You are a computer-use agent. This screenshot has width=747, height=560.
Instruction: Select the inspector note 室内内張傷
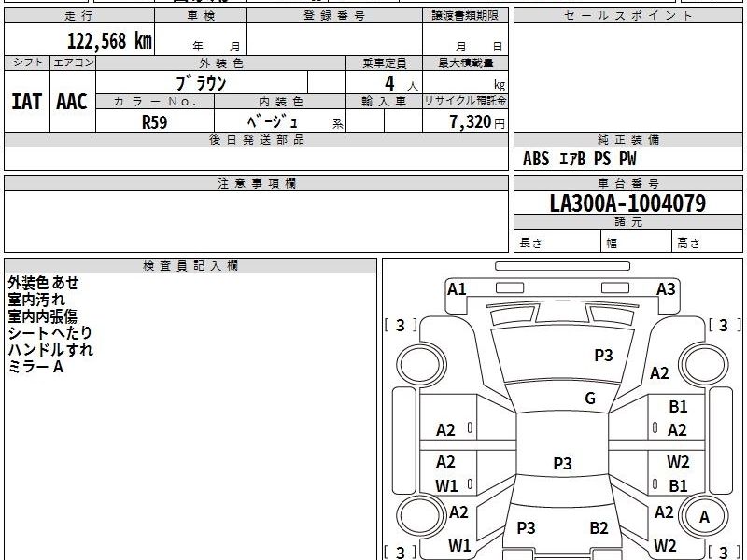click(x=42, y=316)
